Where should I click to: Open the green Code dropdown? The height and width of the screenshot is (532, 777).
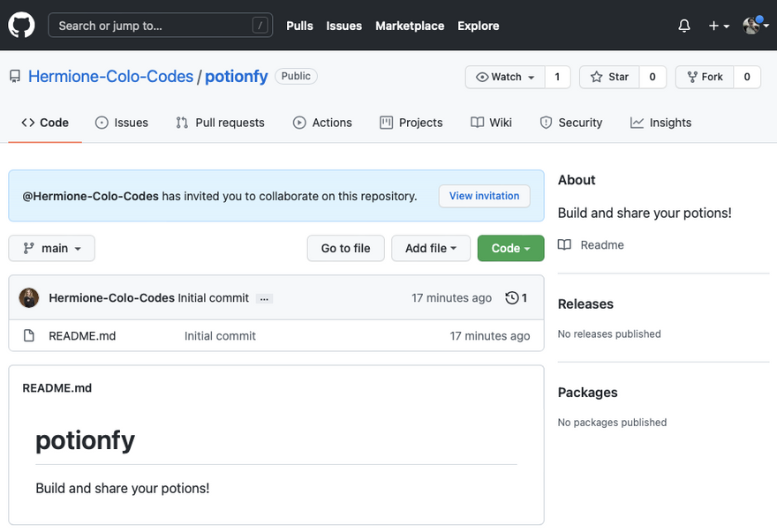(x=510, y=249)
